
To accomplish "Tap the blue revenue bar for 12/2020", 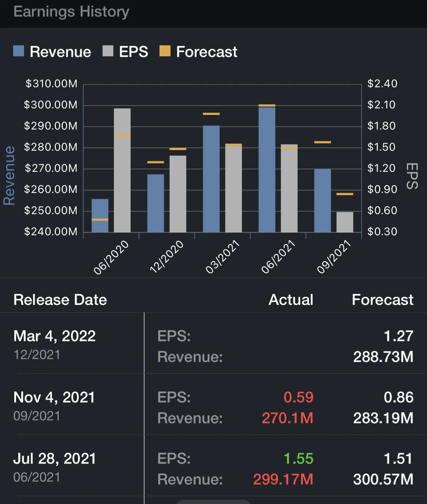I will pyautogui.click(x=156, y=203).
